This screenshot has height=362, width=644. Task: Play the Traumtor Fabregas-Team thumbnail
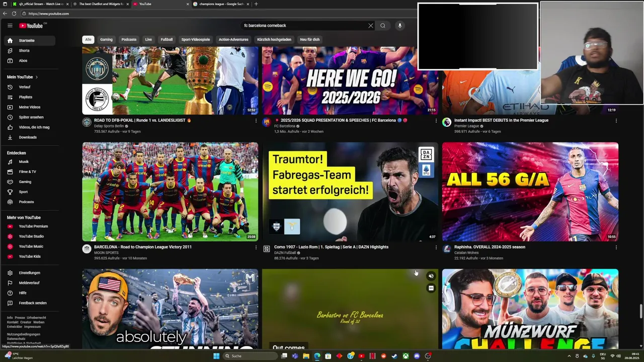pyautogui.click(x=350, y=192)
